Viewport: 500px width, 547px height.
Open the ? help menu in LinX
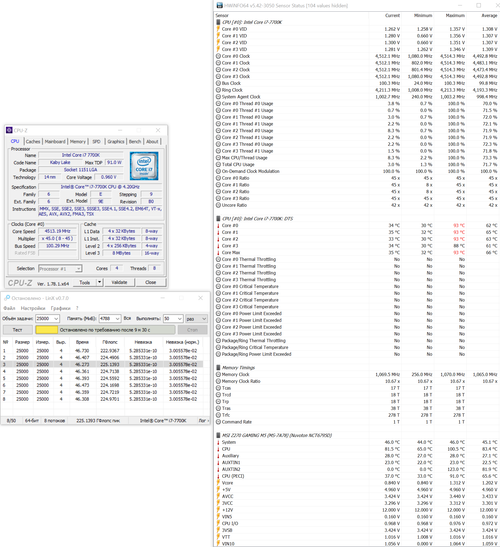pyautogui.click(x=77, y=308)
